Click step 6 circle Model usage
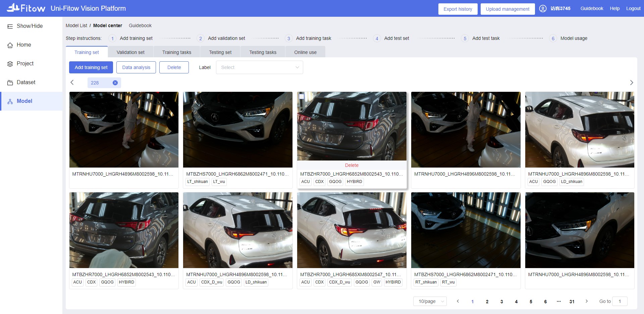The height and width of the screenshot is (314, 644). tap(553, 39)
